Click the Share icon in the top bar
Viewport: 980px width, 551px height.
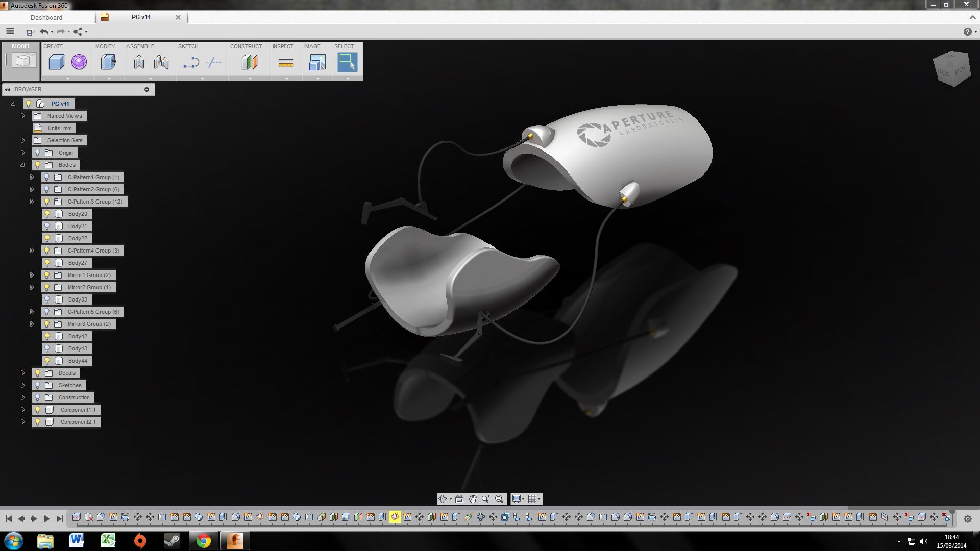click(78, 32)
